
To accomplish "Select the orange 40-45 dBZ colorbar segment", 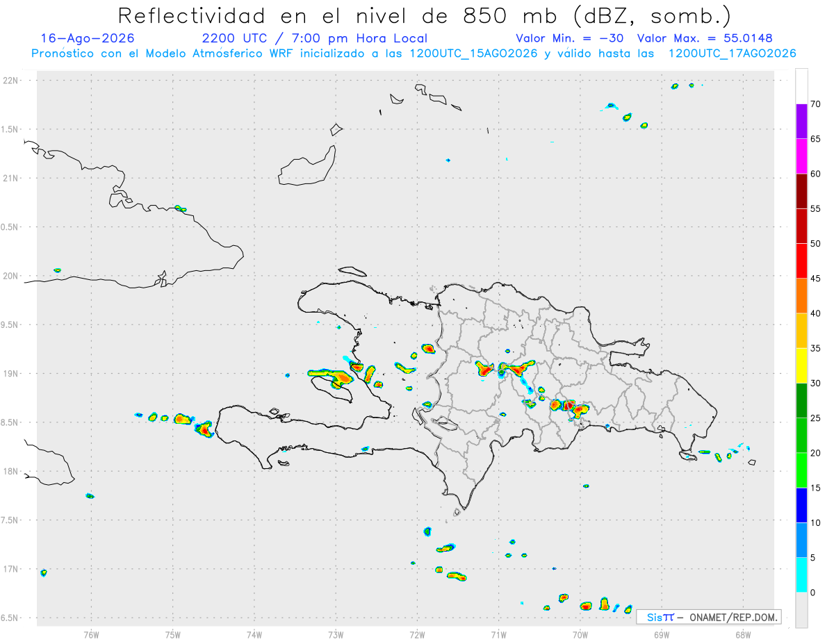I will pyautogui.click(x=801, y=296).
